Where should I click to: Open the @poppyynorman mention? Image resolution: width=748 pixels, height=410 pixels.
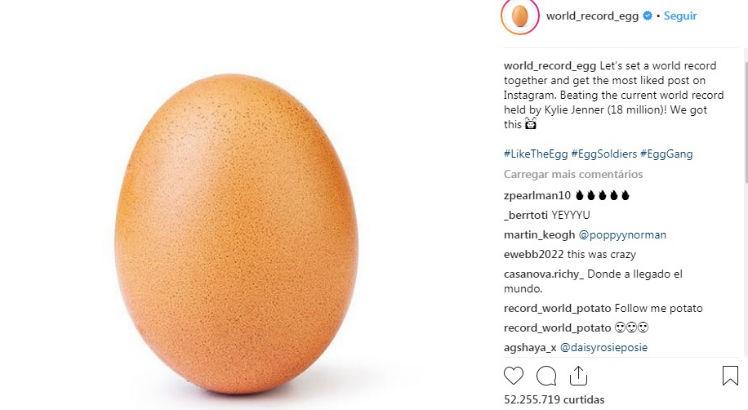pyautogui.click(x=623, y=235)
